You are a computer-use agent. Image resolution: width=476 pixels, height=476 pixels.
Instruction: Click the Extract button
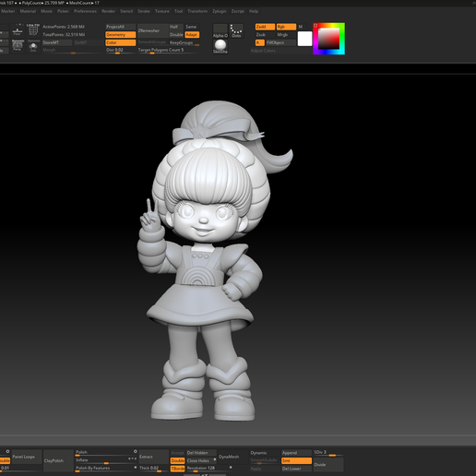click(153, 457)
